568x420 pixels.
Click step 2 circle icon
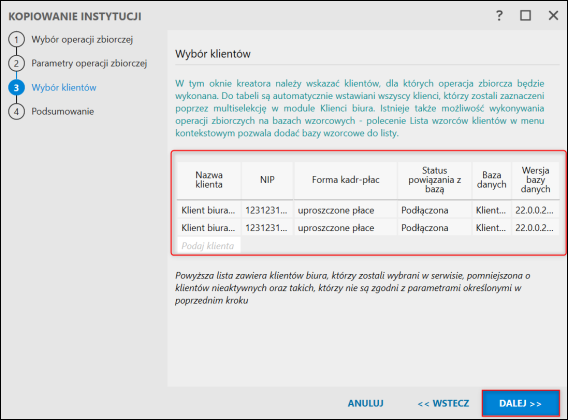click(16, 63)
